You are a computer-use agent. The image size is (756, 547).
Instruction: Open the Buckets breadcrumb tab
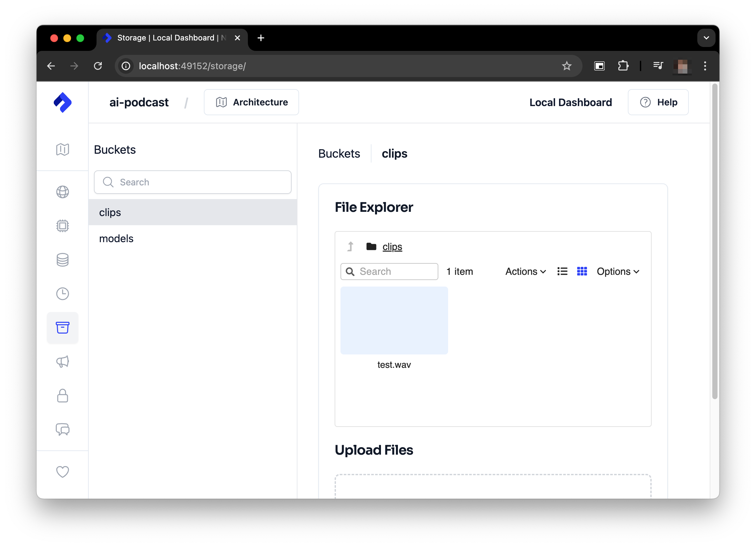pos(339,153)
